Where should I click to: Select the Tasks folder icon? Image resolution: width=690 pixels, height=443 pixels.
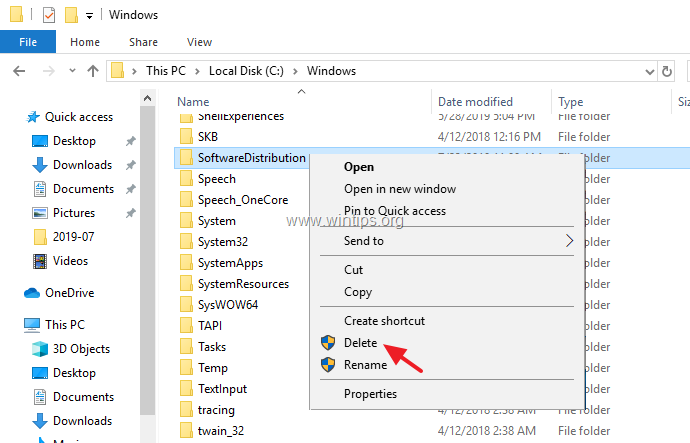coord(186,347)
